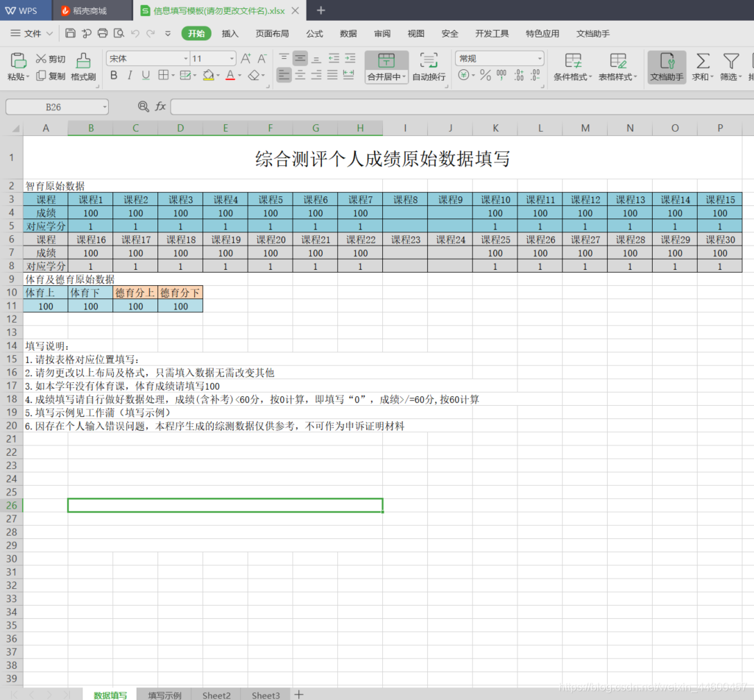Toggle top vertical alignment

tap(284, 59)
